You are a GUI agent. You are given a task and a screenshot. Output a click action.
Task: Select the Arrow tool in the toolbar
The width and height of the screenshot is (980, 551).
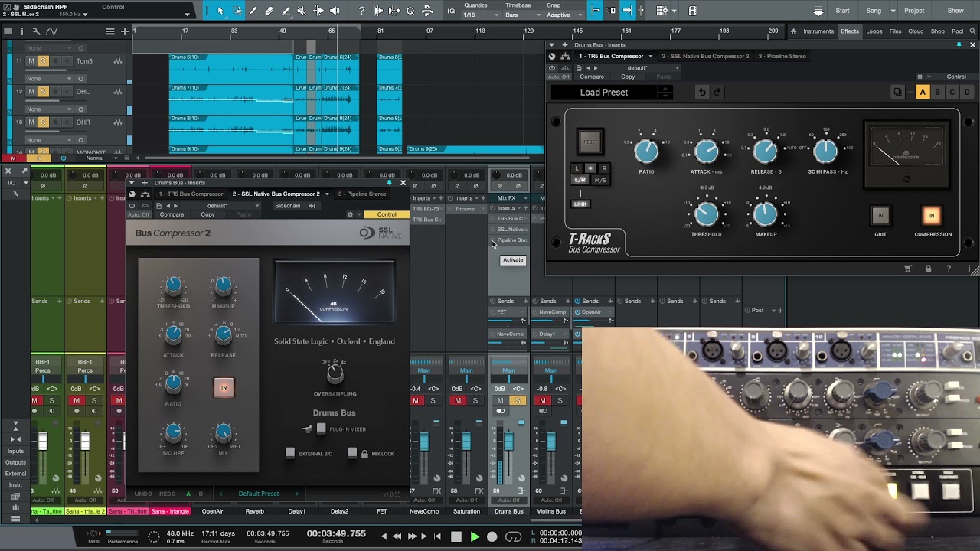coord(220,11)
